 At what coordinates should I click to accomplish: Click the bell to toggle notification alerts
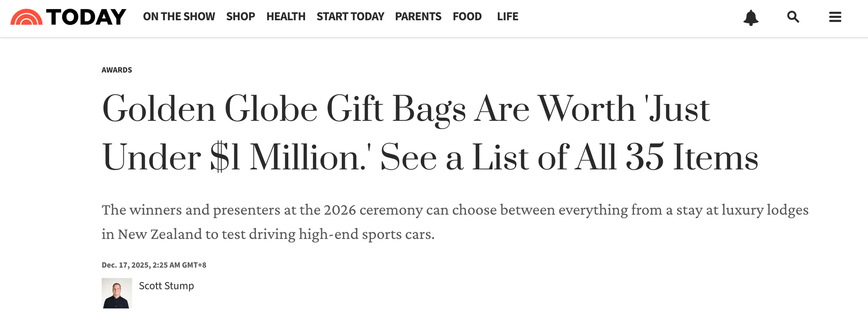pyautogui.click(x=751, y=17)
